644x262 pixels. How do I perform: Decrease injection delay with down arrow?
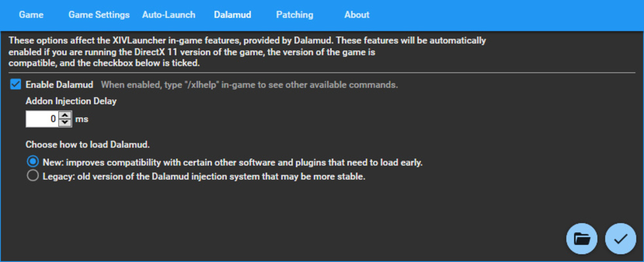coord(65,123)
